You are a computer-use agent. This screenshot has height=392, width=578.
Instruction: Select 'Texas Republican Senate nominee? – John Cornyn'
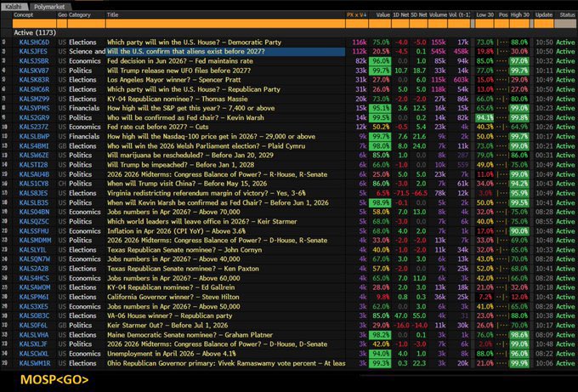pyautogui.click(x=184, y=250)
